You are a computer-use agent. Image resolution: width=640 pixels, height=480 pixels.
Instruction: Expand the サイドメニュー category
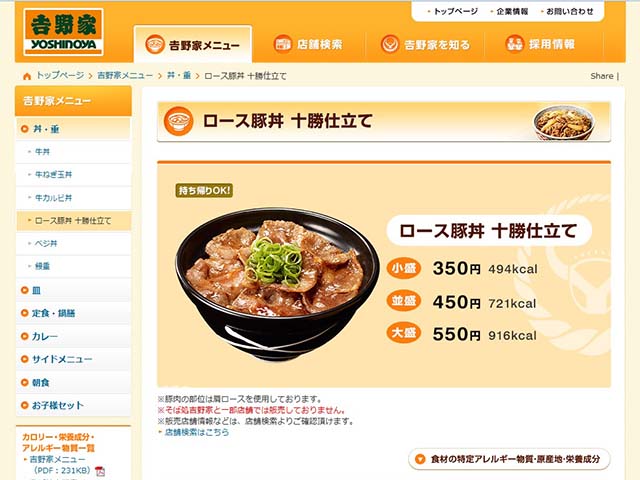73,359
